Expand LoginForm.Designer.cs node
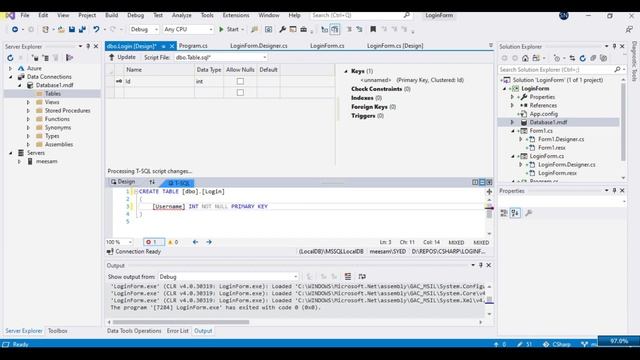The width and height of the screenshot is (640, 360). coord(521,164)
